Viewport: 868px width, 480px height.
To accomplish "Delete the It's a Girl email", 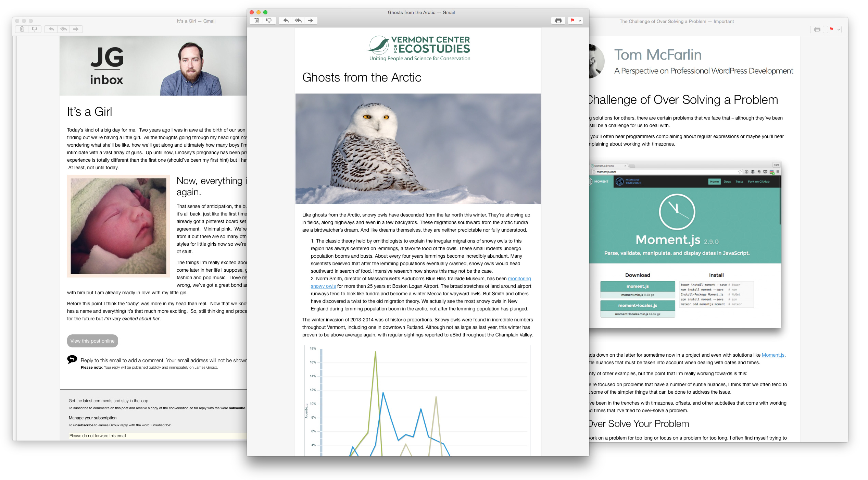I will tap(22, 29).
